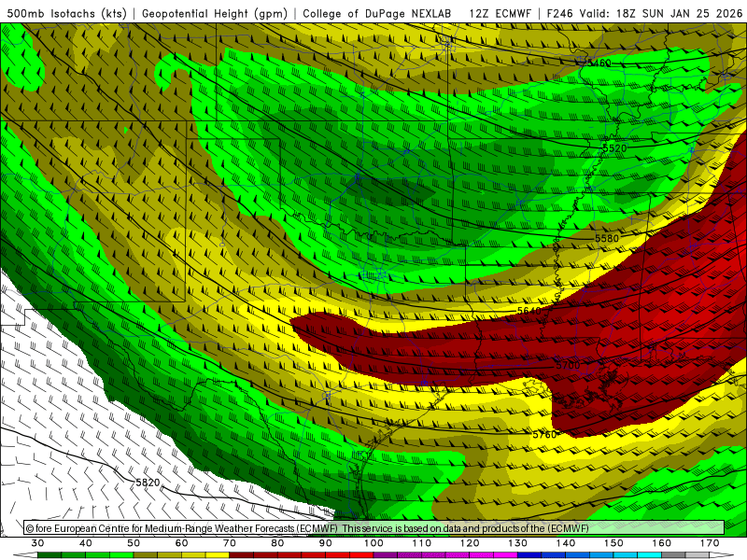Click the 5700 height contour label
747x560 pixels.
[568, 365]
